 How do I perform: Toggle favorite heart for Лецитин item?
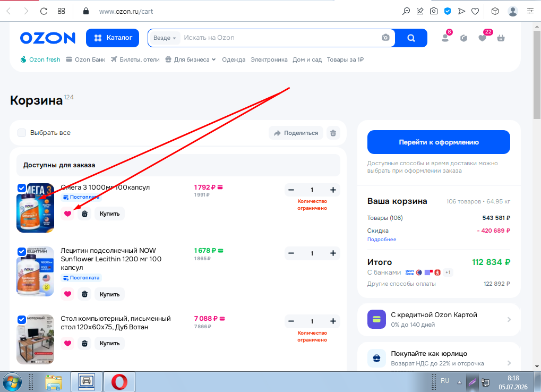[x=67, y=294]
